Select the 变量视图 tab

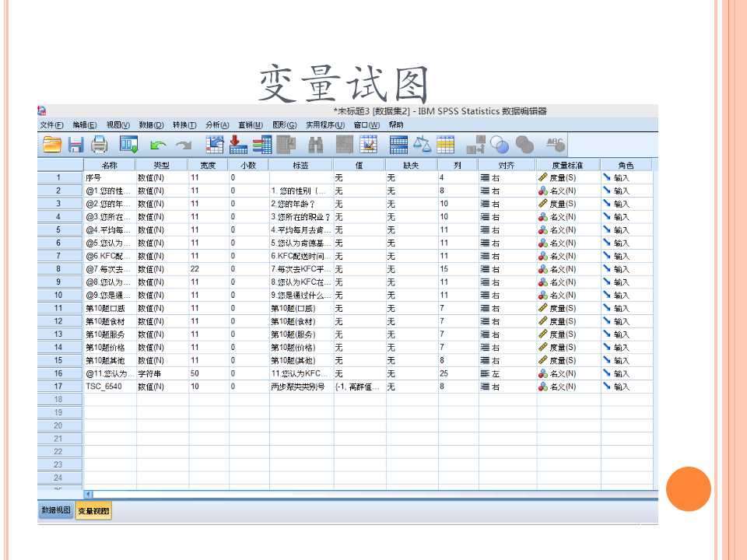pos(93,511)
